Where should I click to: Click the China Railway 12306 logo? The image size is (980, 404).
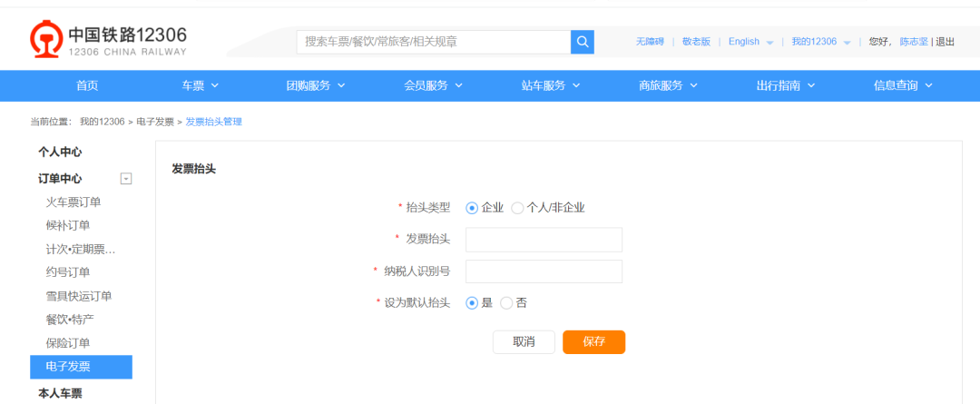108,40
